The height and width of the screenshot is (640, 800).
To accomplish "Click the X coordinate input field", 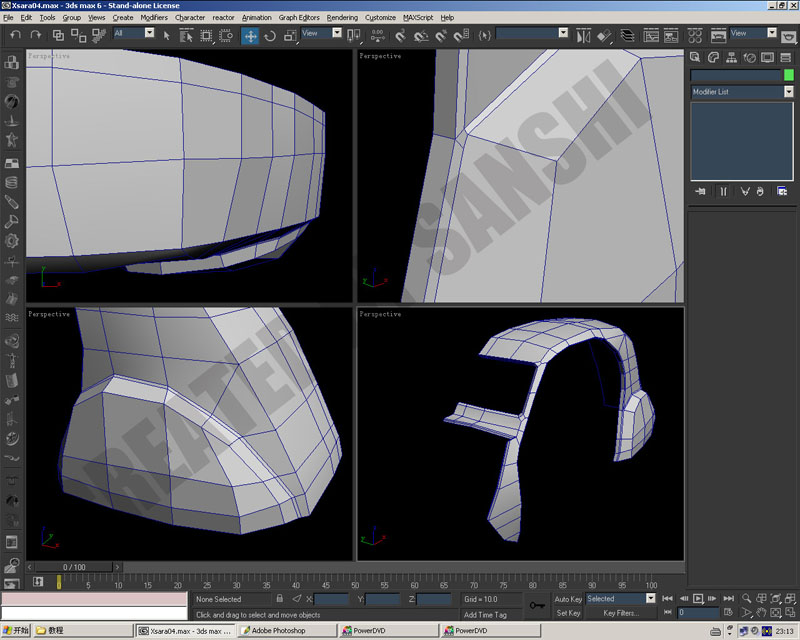I will coord(332,599).
